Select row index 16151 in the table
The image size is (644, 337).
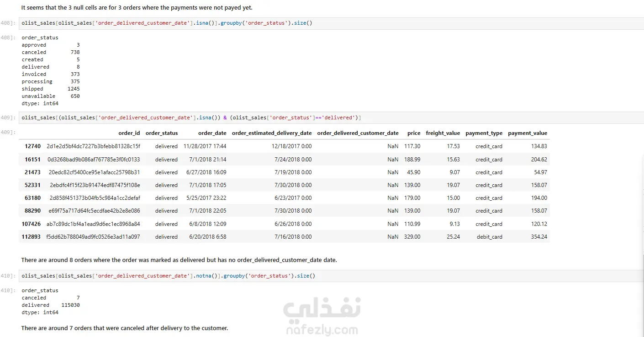[32, 159]
